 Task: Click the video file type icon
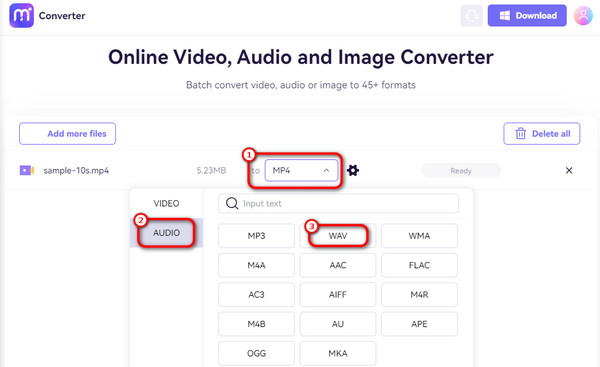pos(27,170)
